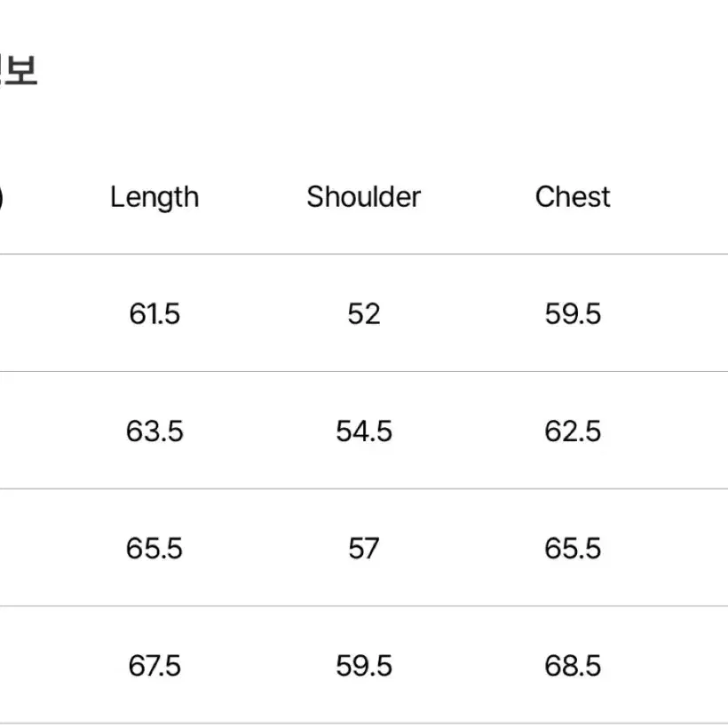Click the Shoulder value in the last row
Screen dimensions: 728x728
(363, 666)
